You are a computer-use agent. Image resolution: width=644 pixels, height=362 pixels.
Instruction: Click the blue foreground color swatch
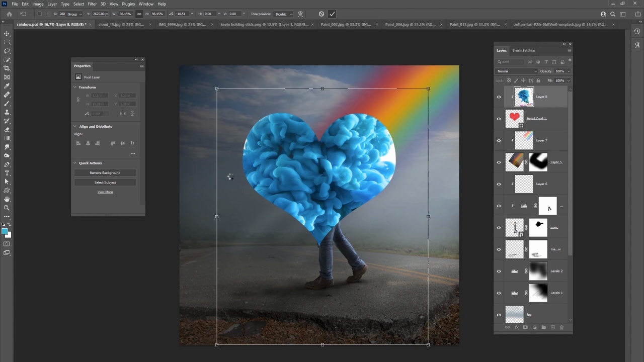(5, 231)
